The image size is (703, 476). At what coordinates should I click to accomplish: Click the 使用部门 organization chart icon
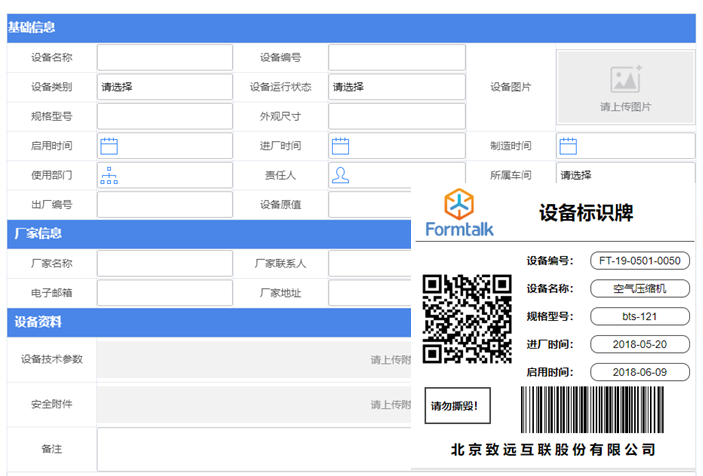[x=109, y=176]
